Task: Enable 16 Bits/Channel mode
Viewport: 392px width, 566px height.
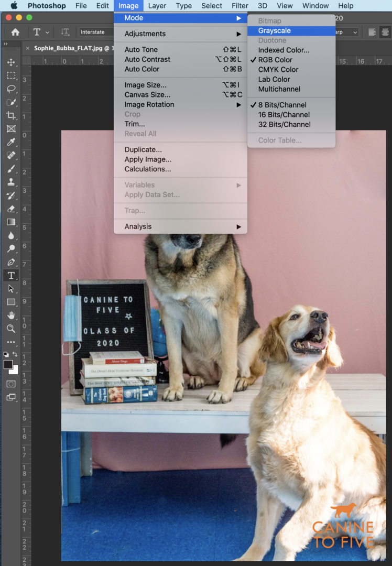Action: pos(284,115)
